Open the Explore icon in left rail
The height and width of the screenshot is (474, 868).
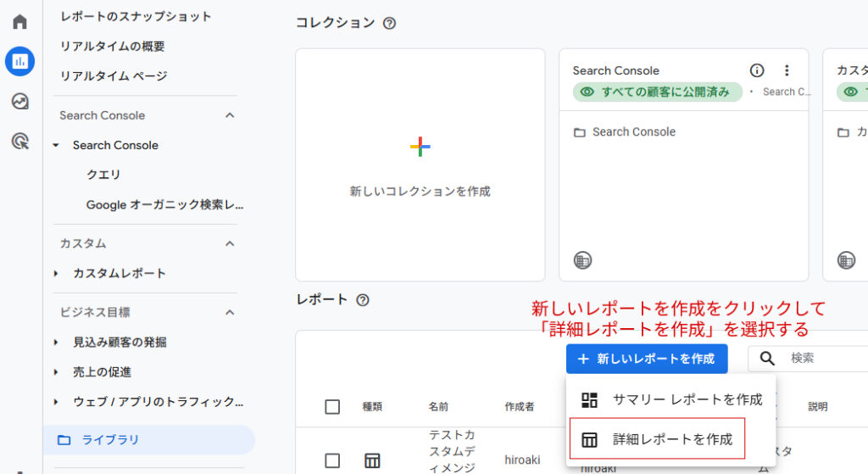coord(19,101)
